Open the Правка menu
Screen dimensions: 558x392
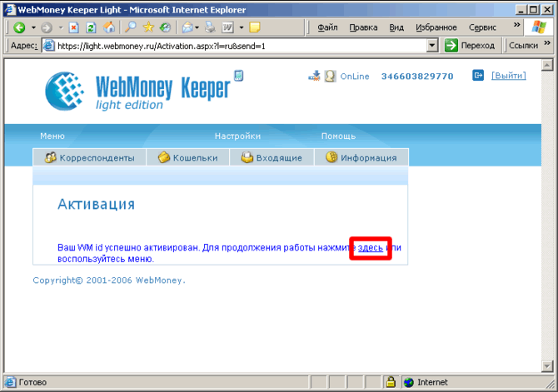pyautogui.click(x=363, y=27)
